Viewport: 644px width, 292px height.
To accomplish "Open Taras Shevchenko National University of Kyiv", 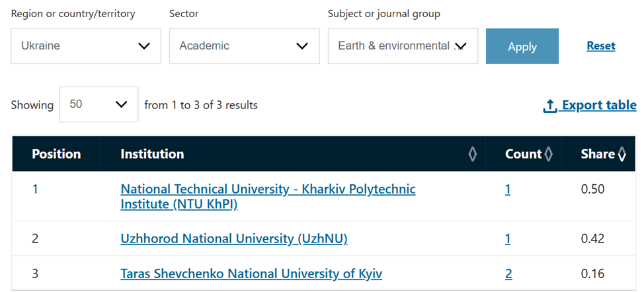I will [x=251, y=274].
